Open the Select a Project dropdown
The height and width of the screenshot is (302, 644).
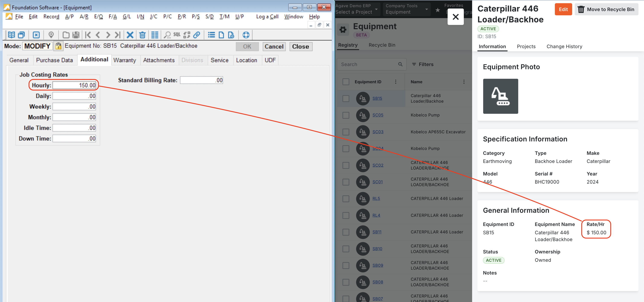[x=357, y=9]
